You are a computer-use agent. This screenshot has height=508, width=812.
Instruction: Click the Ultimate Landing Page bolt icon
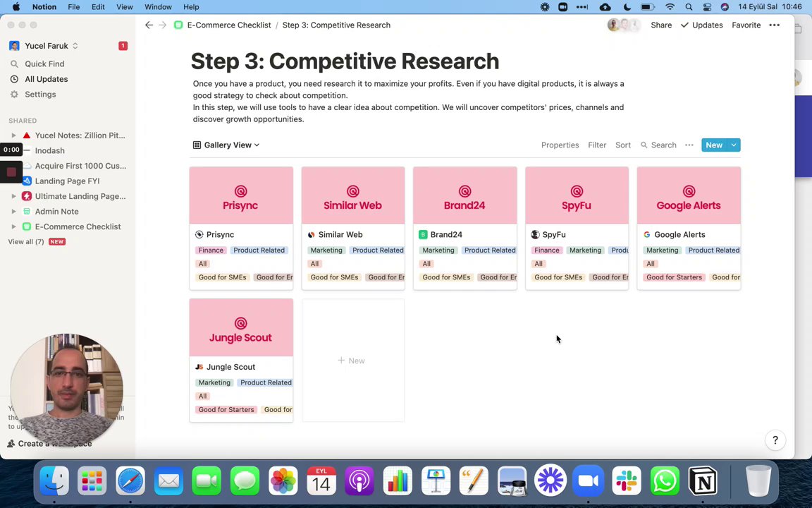(x=27, y=196)
